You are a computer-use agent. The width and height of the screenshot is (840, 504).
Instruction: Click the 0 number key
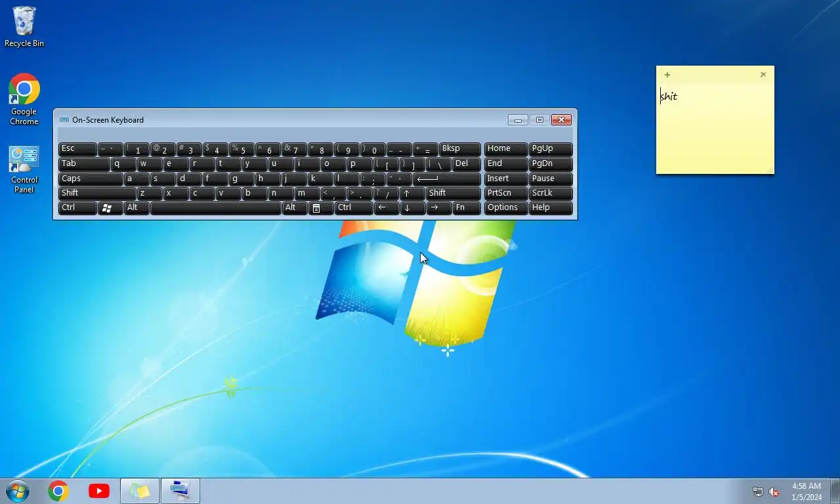373,149
